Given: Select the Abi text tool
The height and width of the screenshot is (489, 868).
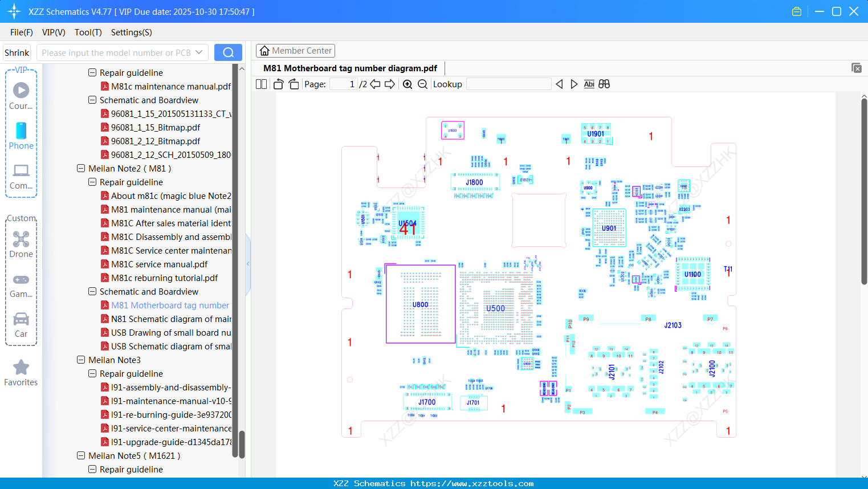Looking at the screenshot, I should click(x=589, y=84).
